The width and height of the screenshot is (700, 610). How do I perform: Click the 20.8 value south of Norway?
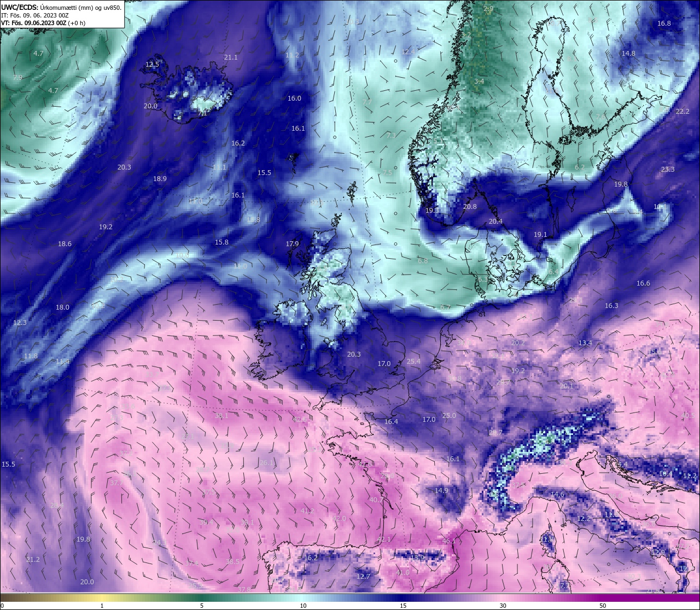tap(470, 207)
